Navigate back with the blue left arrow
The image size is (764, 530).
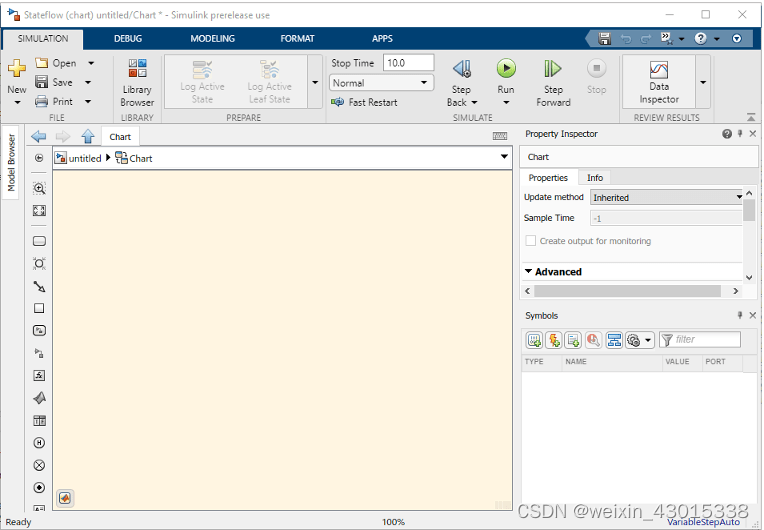coord(39,136)
